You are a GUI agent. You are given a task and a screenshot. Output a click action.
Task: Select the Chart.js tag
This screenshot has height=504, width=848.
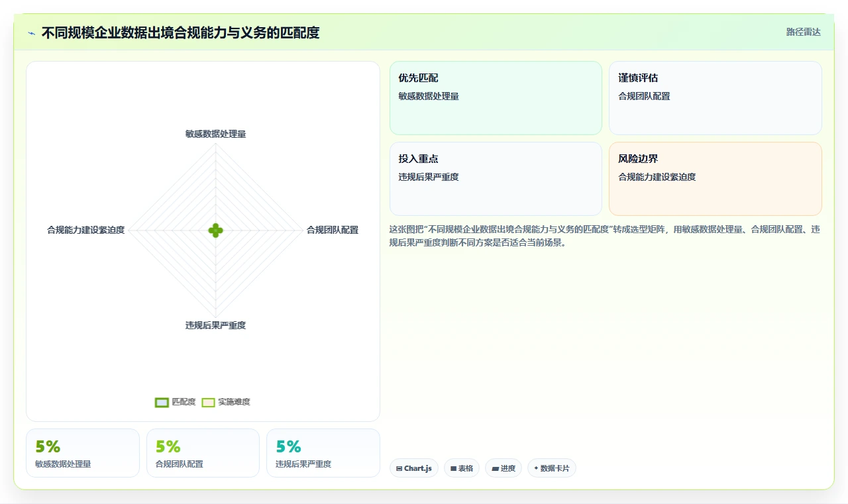pyautogui.click(x=414, y=468)
